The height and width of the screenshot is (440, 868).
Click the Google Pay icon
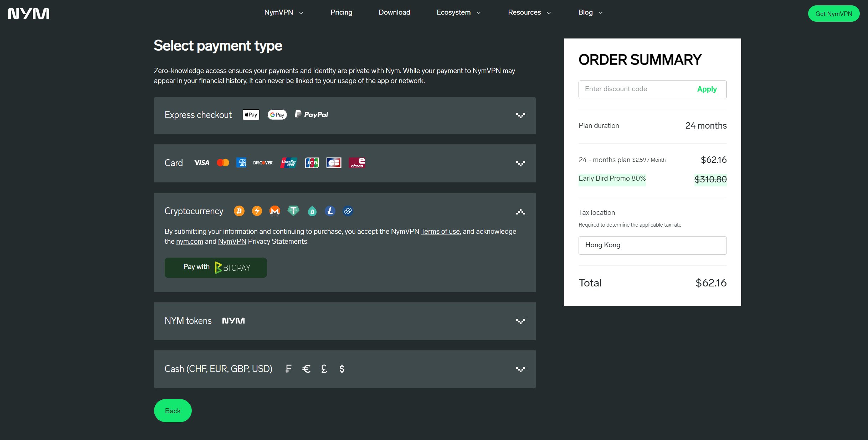pyautogui.click(x=277, y=115)
